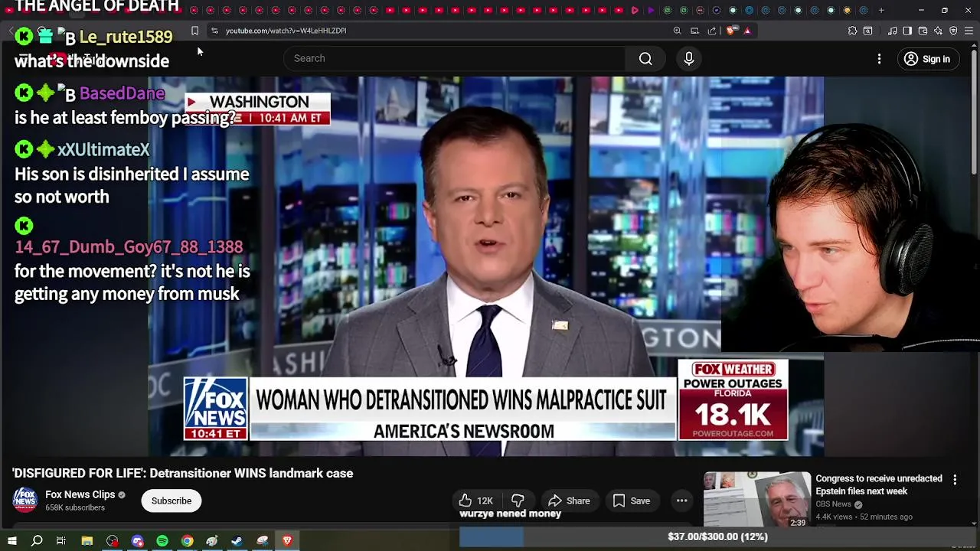The width and height of the screenshot is (980, 551).
Task: Open a new browser tab with plus
Action: [x=881, y=10]
